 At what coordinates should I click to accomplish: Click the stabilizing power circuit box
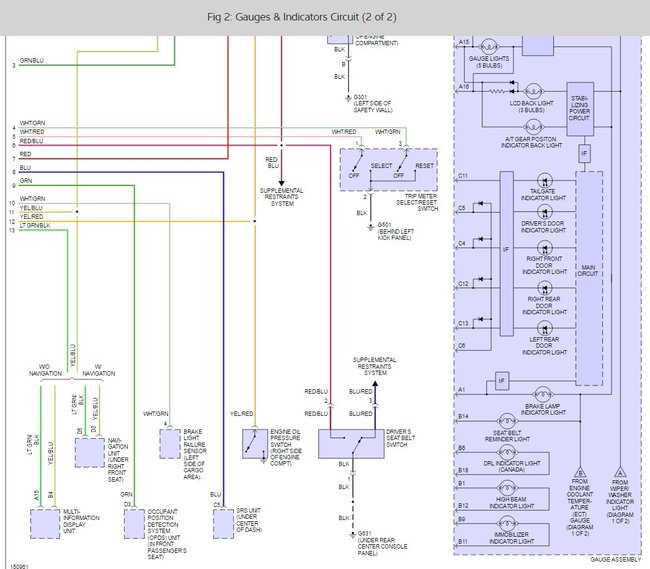pyautogui.click(x=580, y=109)
